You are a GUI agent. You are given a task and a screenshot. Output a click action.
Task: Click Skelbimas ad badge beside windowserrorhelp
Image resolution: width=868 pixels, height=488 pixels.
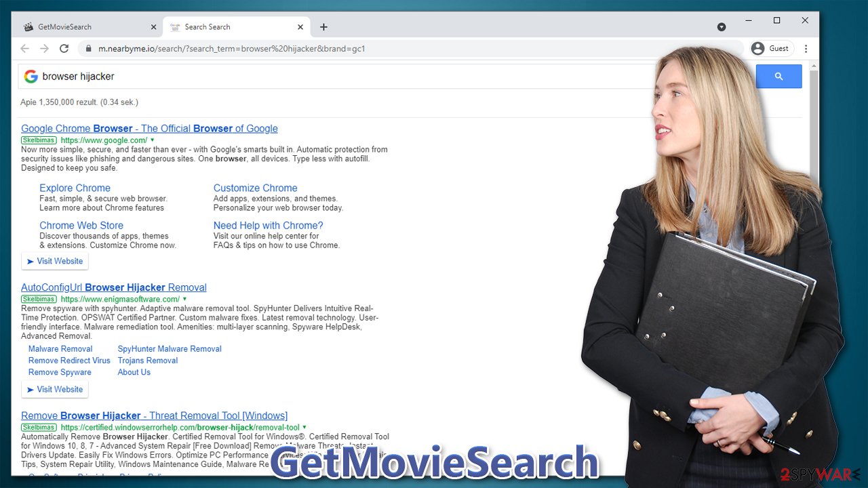[39, 428]
